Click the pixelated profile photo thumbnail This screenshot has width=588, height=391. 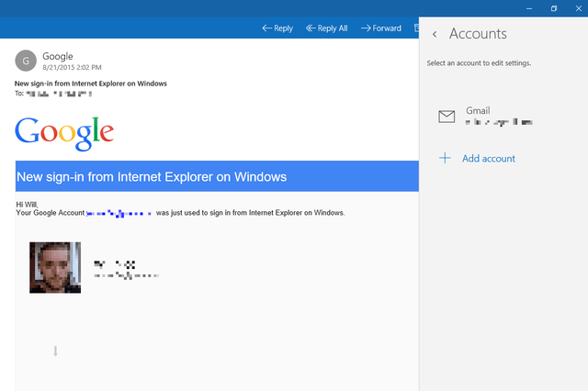click(x=55, y=267)
